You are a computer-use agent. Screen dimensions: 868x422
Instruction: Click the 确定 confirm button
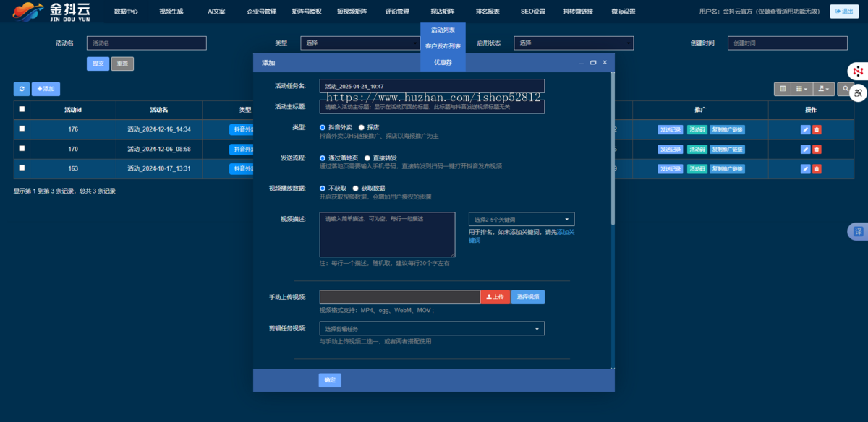(x=330, y=380)
